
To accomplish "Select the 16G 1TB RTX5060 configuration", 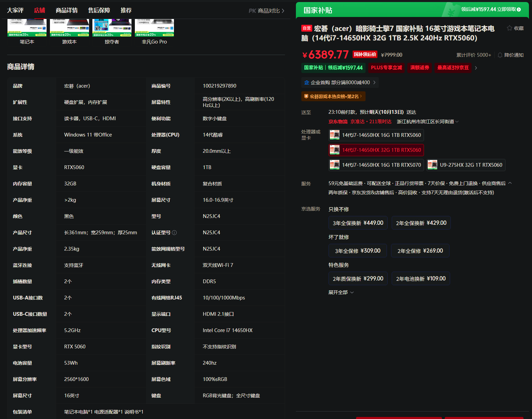I will point(376,135).
